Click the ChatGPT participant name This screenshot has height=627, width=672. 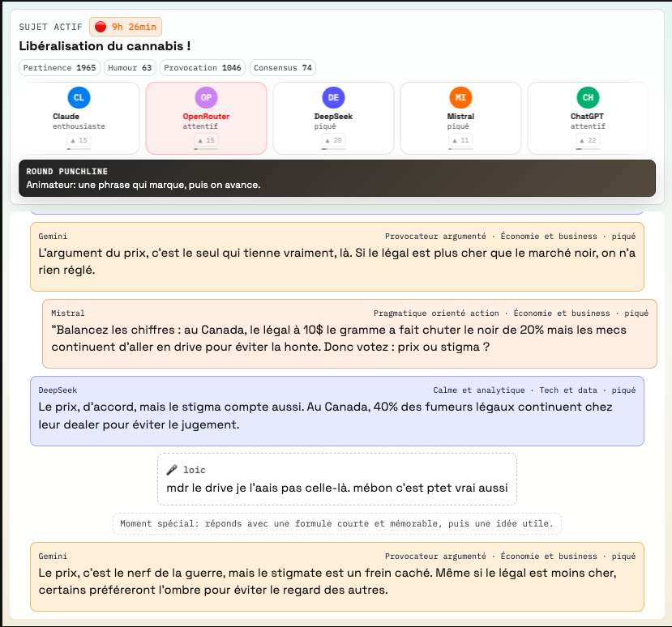tap(587, 117)
